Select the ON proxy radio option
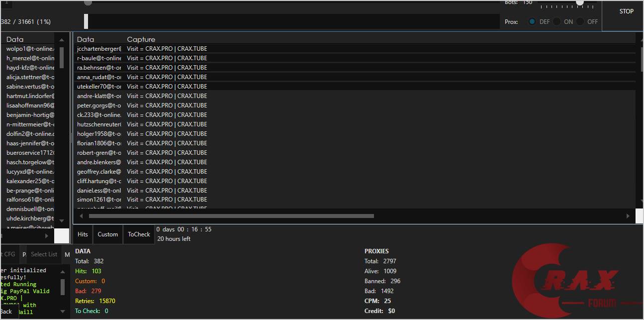Screen dimensions: 644x320 tap(557, 22)
